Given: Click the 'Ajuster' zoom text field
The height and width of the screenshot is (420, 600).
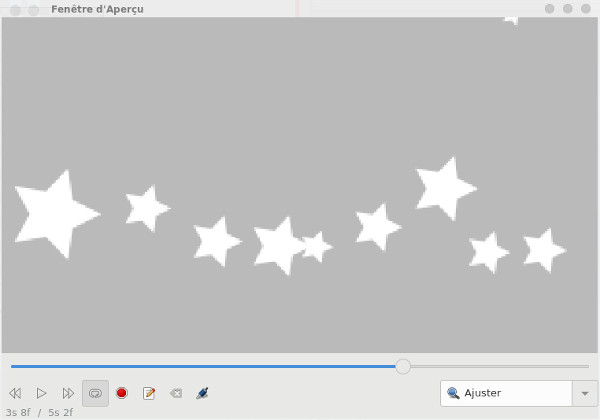Looking at the screenshot, I should 510,393.
